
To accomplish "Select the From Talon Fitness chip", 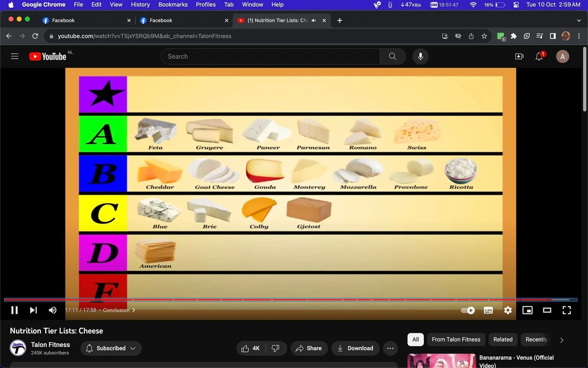I will click(x=456, y=339).
